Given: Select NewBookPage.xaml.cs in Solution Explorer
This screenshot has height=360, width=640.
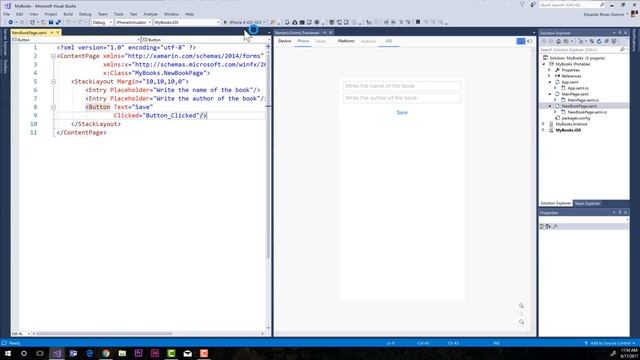Looking at the screenshot, I should coord(587,112).
